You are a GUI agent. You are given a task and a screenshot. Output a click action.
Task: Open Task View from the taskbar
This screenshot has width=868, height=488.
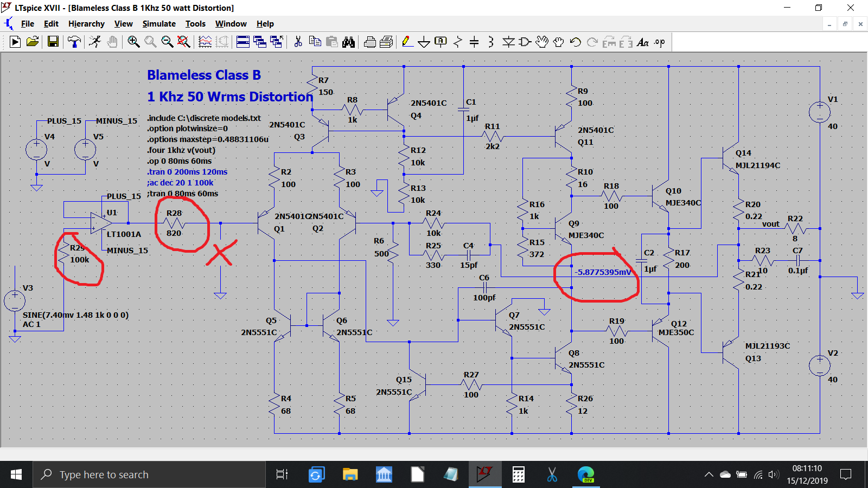pos(282,474)
